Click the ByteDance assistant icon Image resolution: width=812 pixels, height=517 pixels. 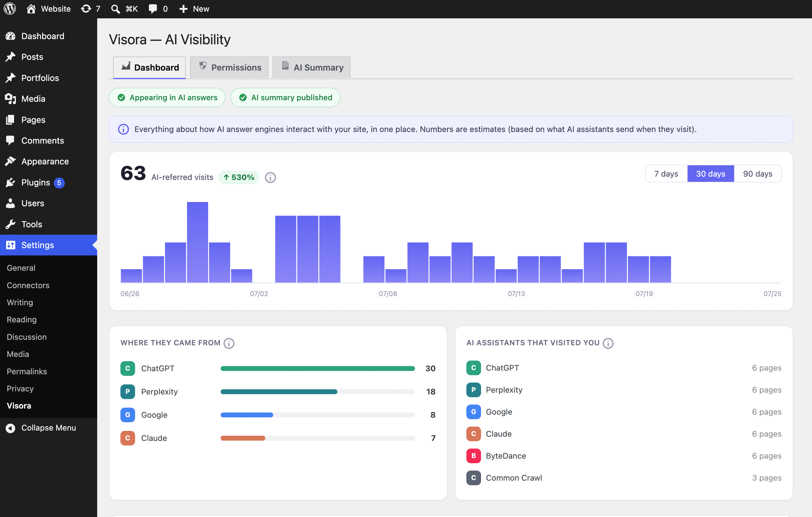pyautogui.click(x=473, y=456)
